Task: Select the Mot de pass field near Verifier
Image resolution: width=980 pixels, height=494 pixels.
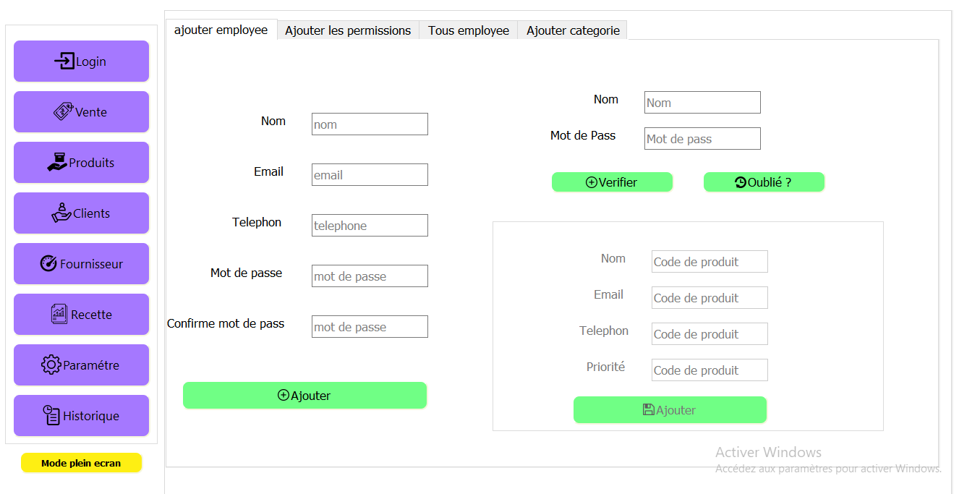Action: coord(702,138)
